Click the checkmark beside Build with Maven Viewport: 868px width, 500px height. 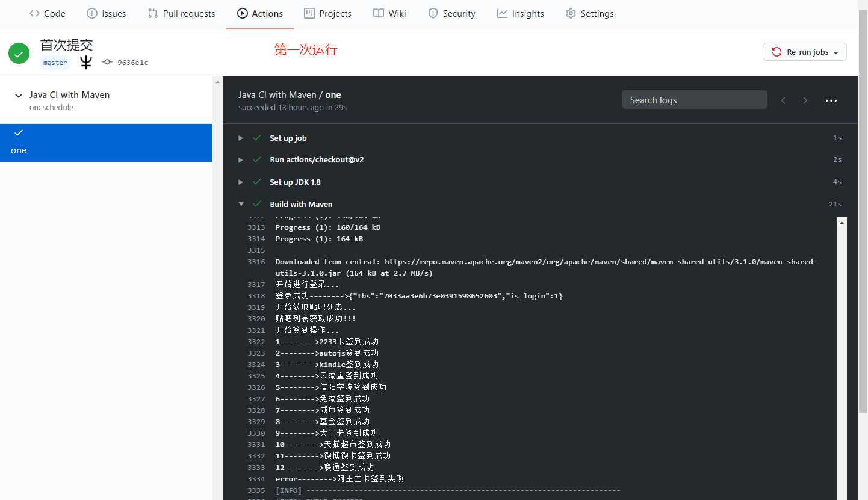(x=257, y=204)
